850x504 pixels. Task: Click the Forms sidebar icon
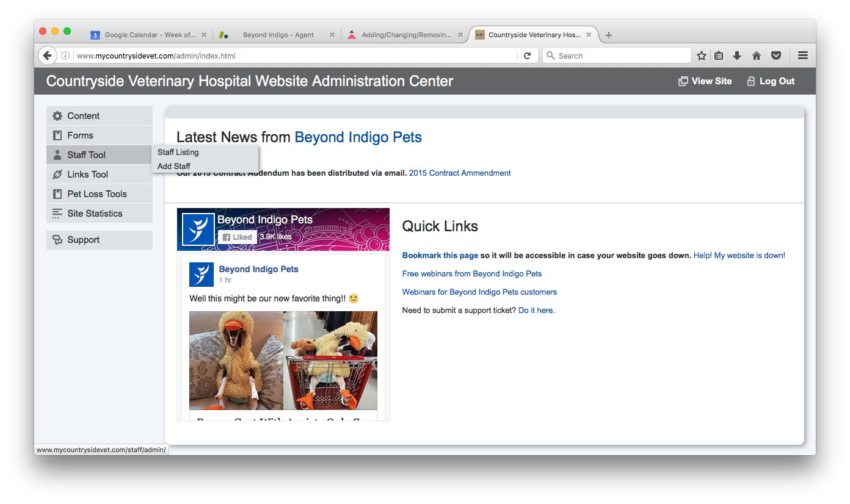pos(57,135)
